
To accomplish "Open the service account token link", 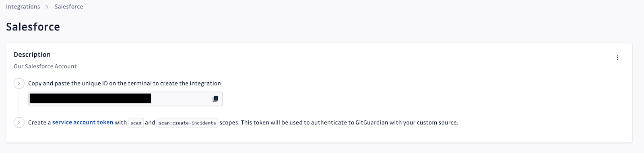I will (x=83, y=122).
